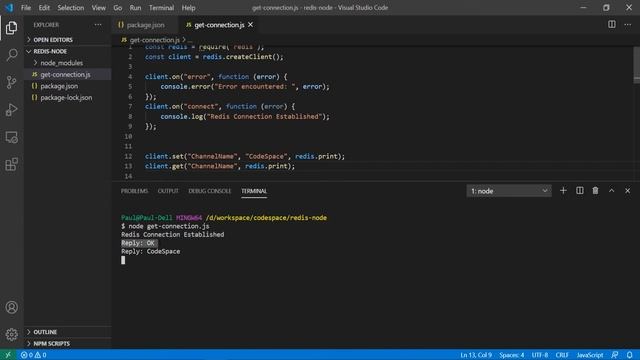
Task: Open the Source Control view
Action: coord(11,82)
